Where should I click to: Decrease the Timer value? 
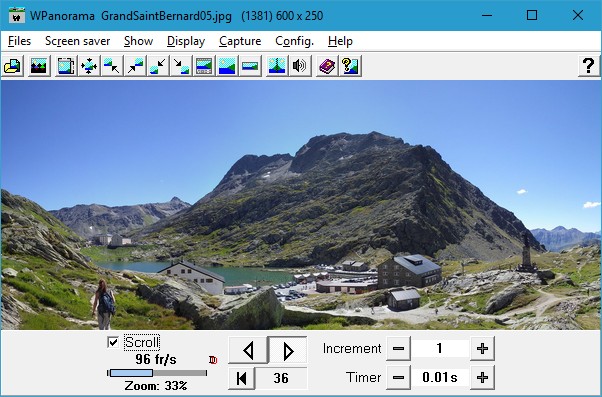point(398,377)
